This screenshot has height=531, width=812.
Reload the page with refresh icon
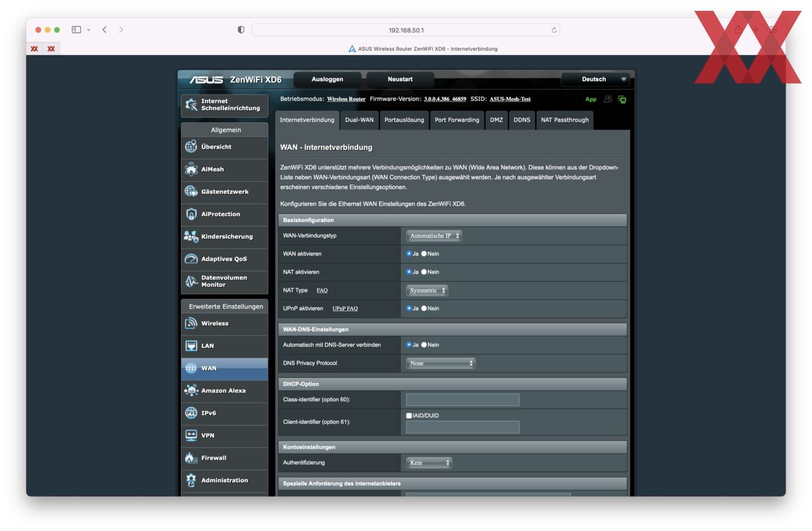(x=554, y=30)
